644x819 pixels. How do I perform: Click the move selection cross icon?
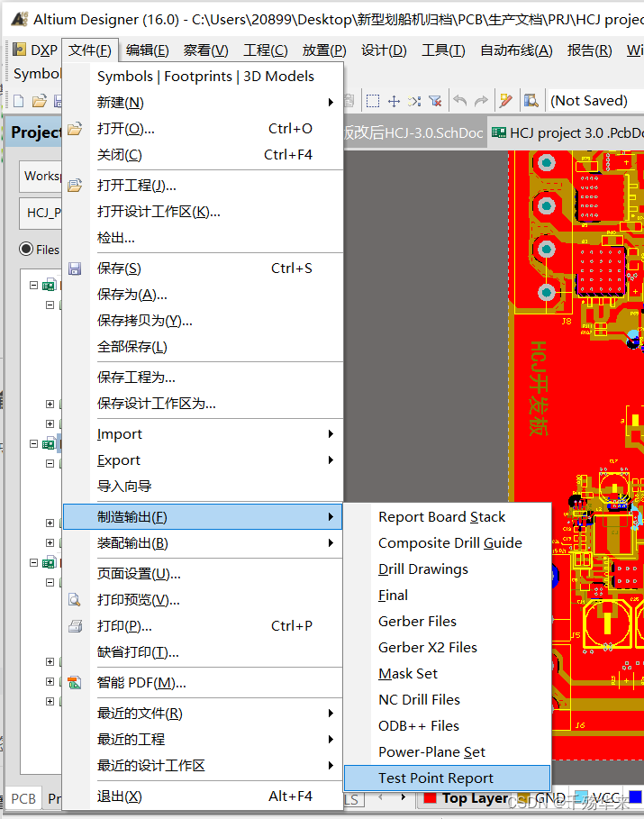(x=394, y=101)
